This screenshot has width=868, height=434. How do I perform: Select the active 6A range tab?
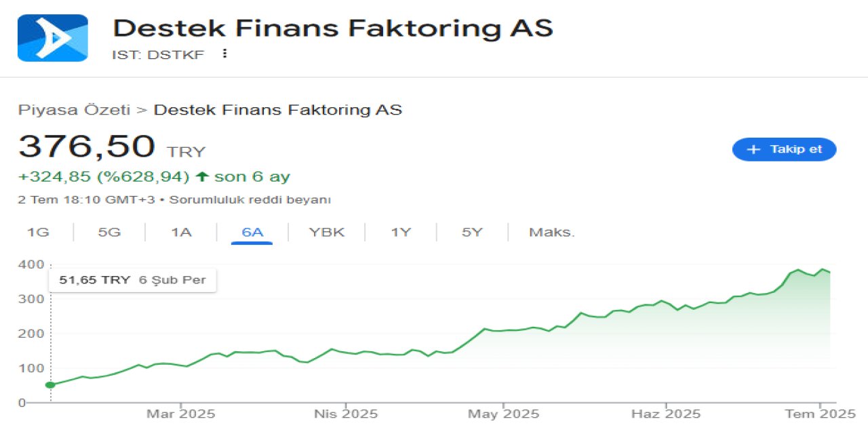[252, 232]
